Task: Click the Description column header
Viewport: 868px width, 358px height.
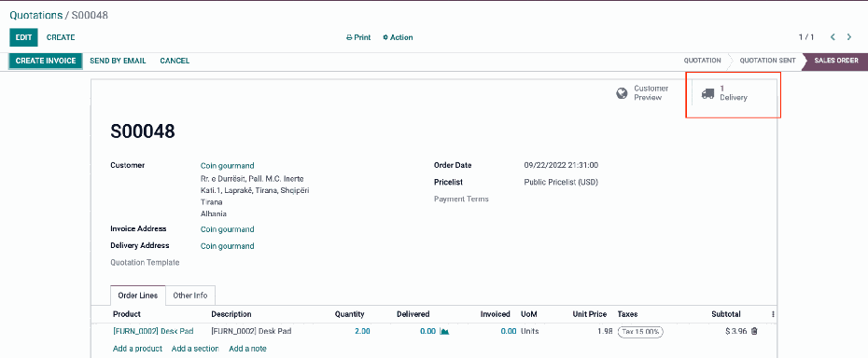Action: pyautogui.click(x=231, y=314)
